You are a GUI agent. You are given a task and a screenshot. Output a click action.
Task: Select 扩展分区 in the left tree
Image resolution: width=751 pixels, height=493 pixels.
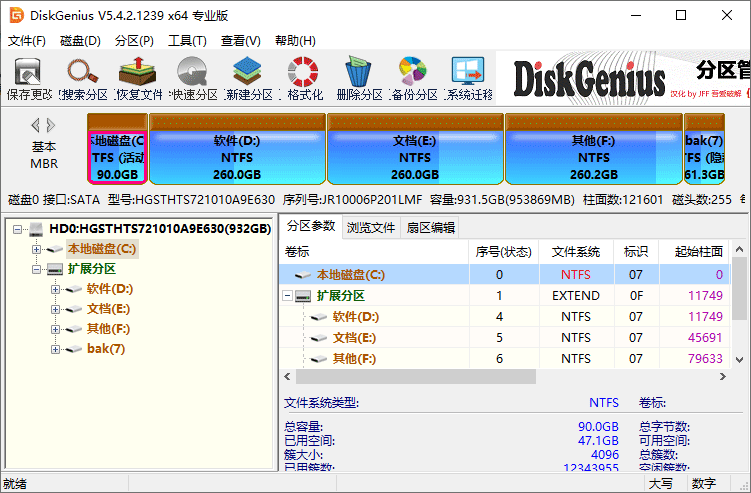point(91,269)
